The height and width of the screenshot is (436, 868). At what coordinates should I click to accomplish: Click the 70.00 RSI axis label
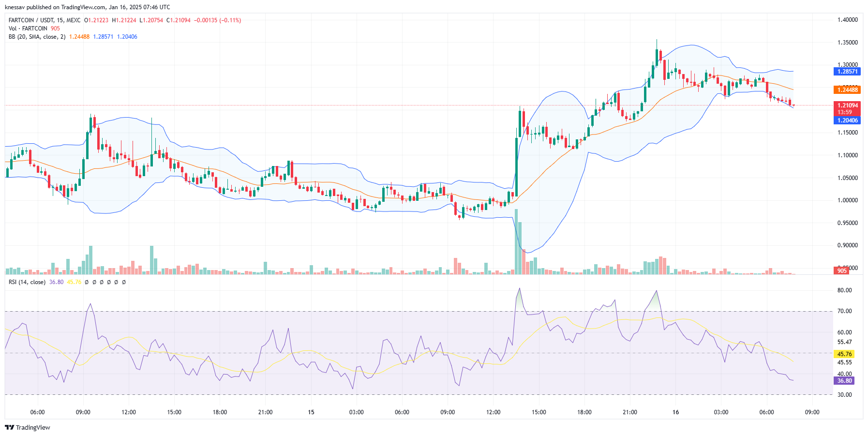click(x=845, y=311)
